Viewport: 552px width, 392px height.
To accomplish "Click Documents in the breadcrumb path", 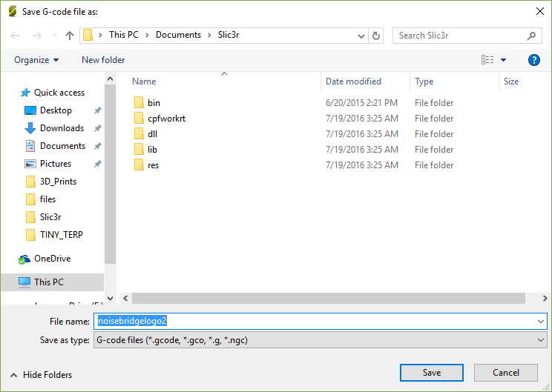I will [178, 36].
